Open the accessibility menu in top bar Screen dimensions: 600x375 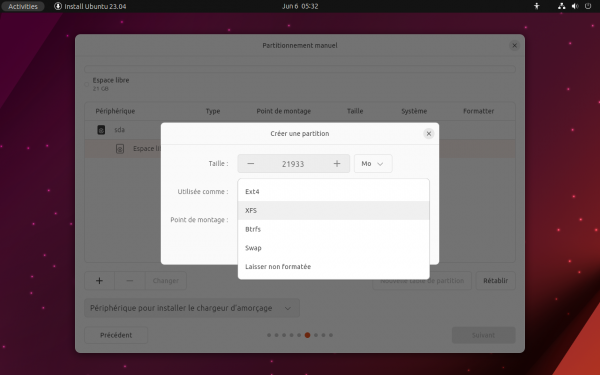pyautogui.click(x=536, y=6)
